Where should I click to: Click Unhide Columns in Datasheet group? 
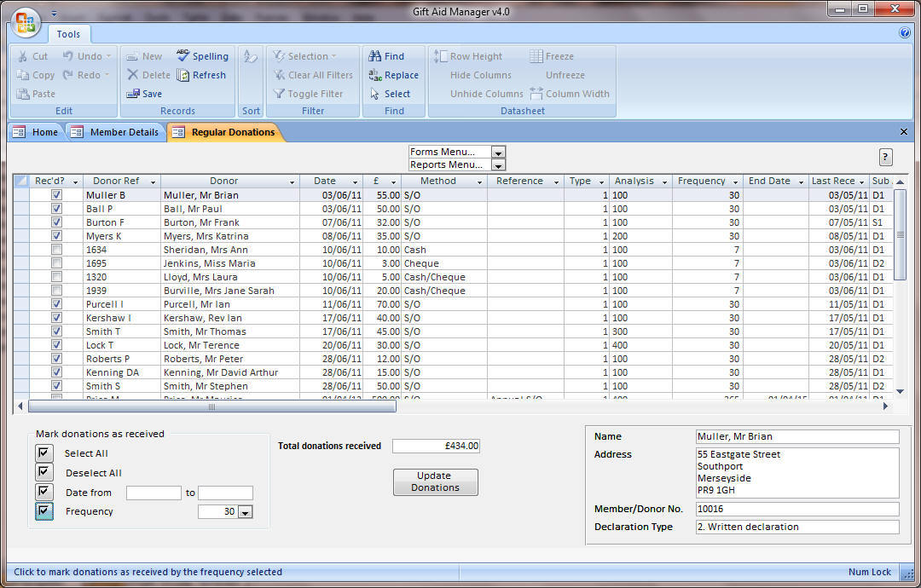(x=486, y=94)
